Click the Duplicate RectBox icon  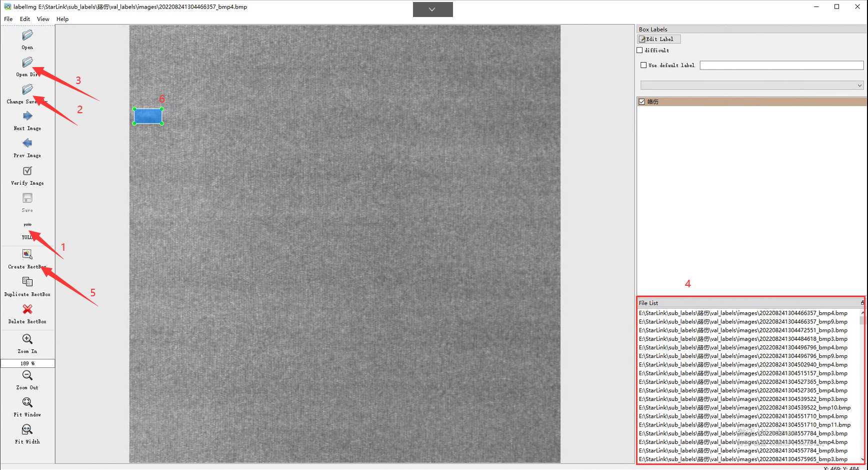pyautogui.click(x=27, y=282)
